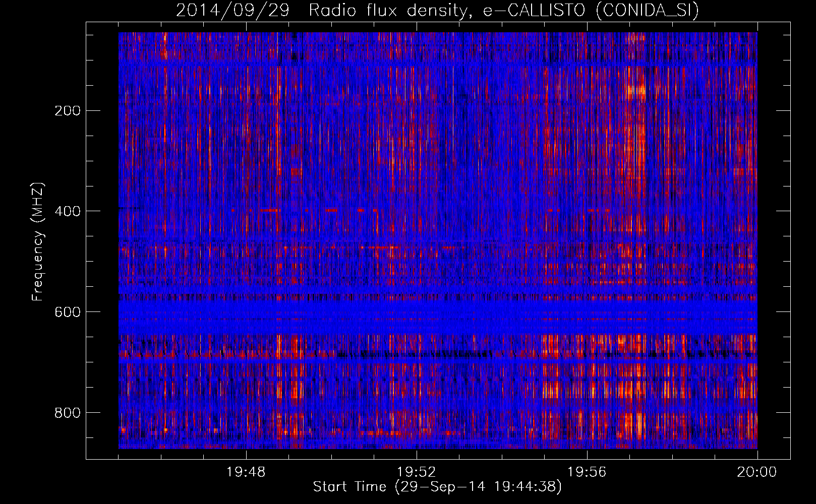
Task: Click the 20:00 time tick label
Action: tap(757, 472)
